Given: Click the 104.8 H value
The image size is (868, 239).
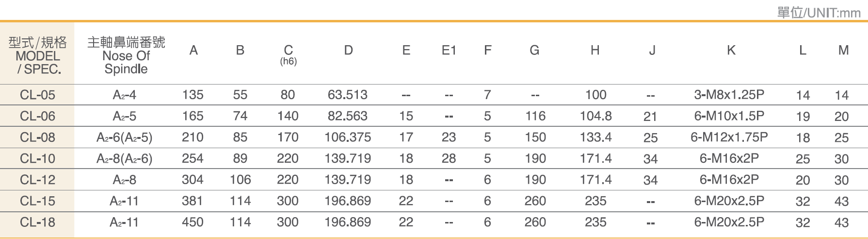Looking at the screenshot, I should click(595, 116).
